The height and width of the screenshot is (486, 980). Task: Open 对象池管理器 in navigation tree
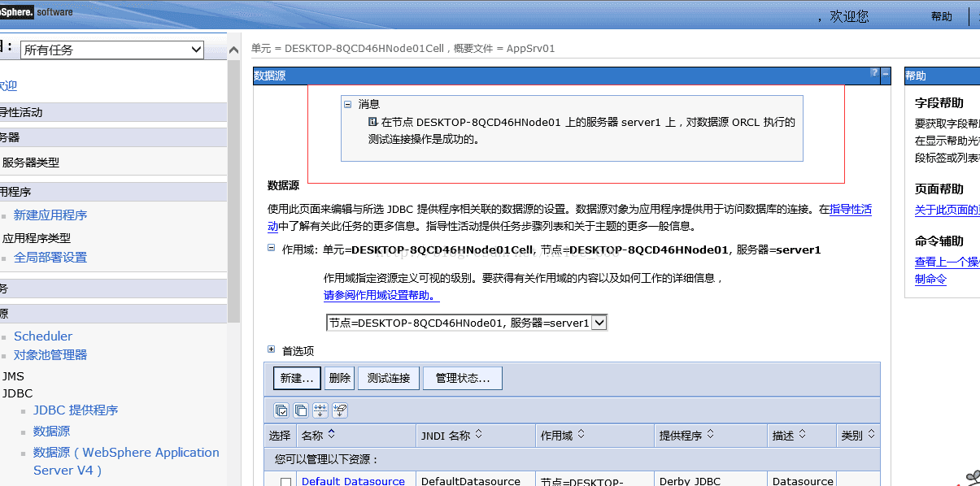tap(50, 355)
